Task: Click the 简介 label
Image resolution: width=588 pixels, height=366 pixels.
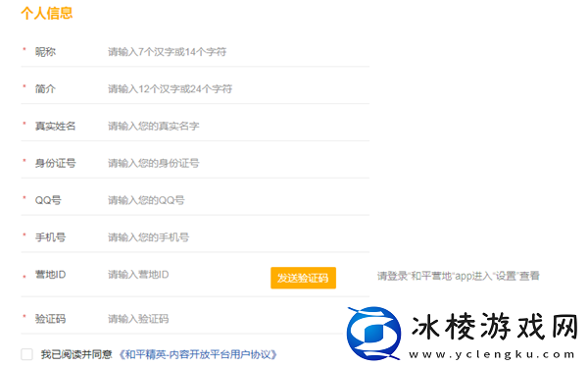Action: [x=45, y=89]
